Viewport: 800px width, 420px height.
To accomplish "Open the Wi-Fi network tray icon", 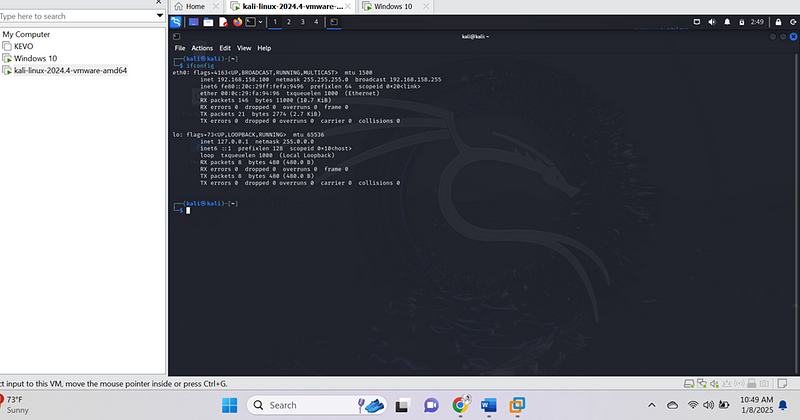I will coord(692,405).
